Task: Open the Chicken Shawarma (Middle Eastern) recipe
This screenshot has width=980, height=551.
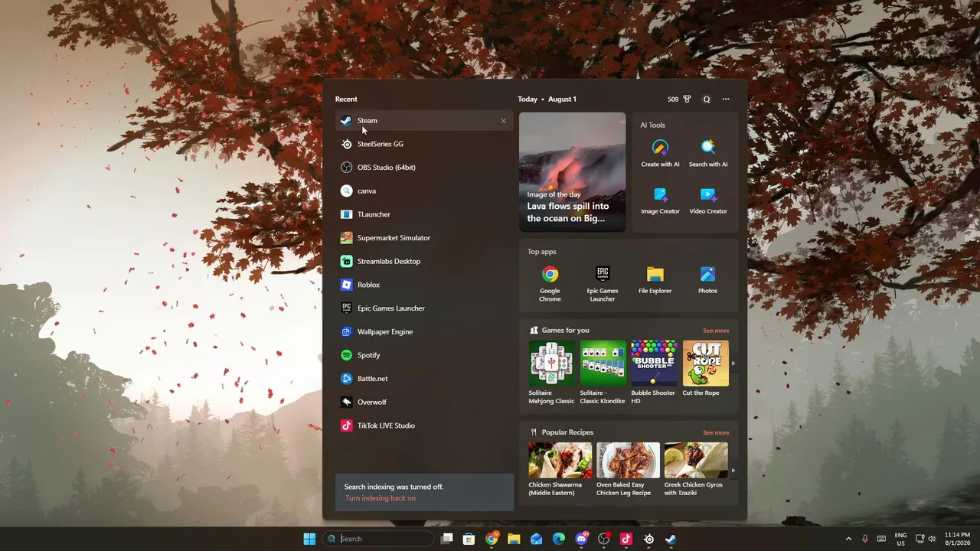Action: point(560,470)
